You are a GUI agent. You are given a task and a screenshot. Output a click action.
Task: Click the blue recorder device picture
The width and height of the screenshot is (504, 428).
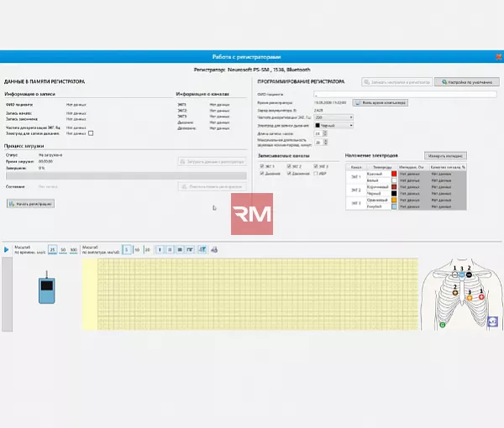coord(47,288)
